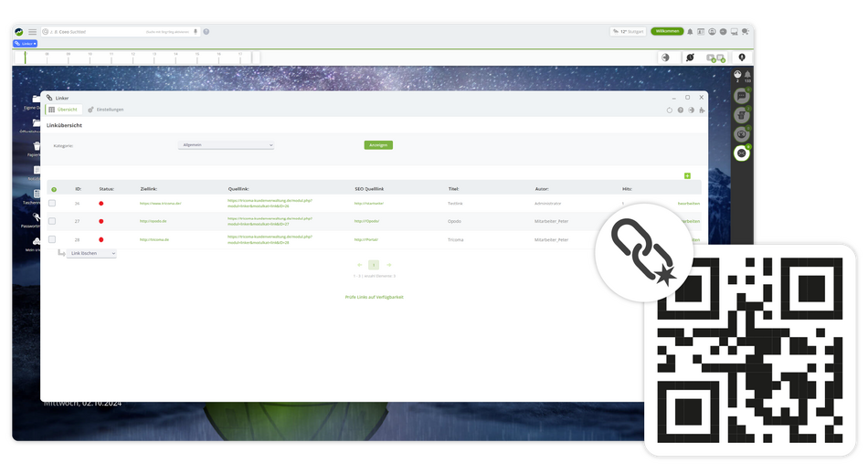The height and width of the screenshot is (474, 868).
Task: Click the circular icon after the contact card
Action: coord(712,32)
